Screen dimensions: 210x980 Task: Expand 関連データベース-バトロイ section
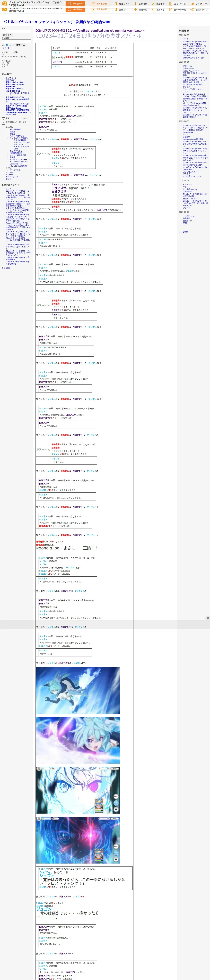(x=3, y=119)
